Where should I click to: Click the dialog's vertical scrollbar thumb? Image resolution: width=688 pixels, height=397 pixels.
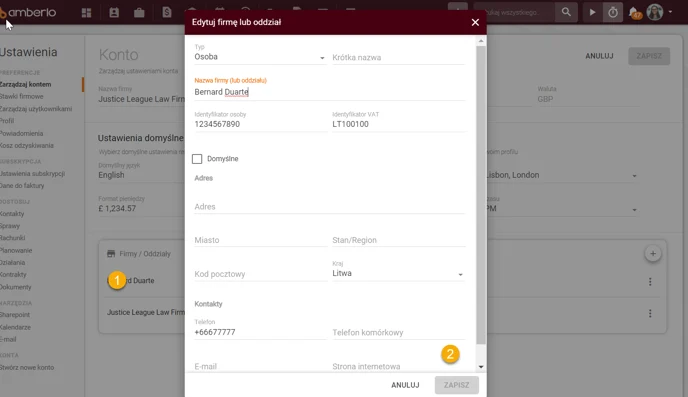click(x=481, y=195)
